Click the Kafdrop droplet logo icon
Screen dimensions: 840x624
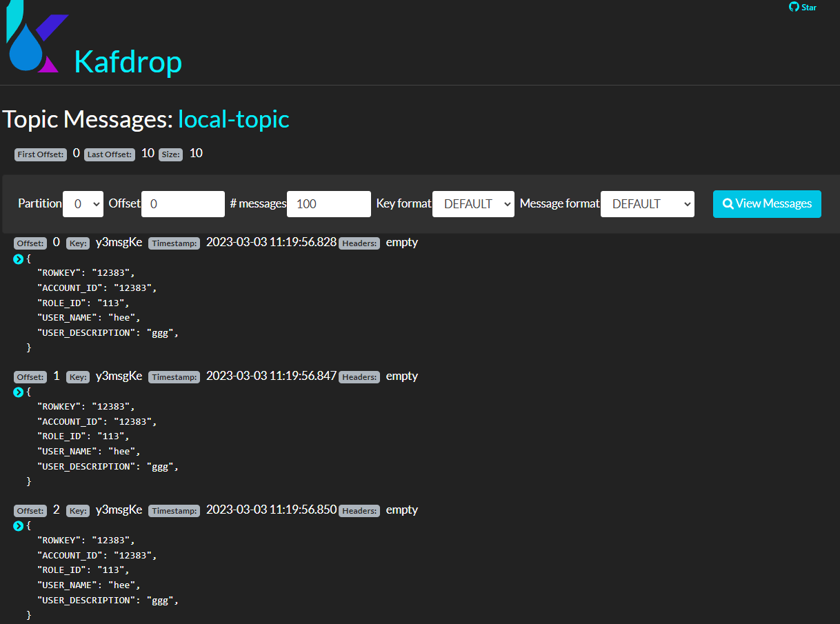pyautogui.click(x=37, y=37)
